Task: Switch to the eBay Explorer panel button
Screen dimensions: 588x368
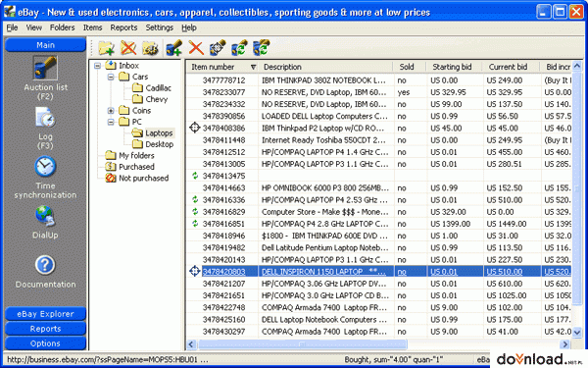Action: pyautogui.click(x=45, y=314)
